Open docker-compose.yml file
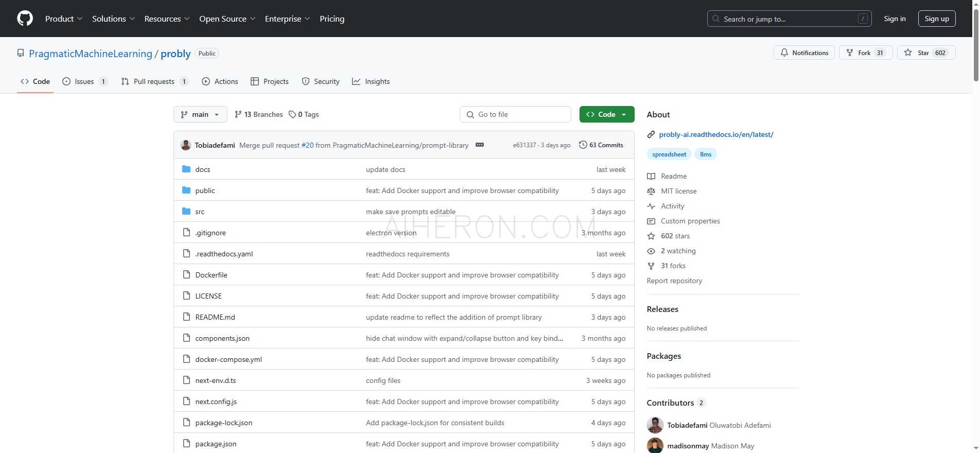This screenshot has width=980, height=453. [x=229, y=359]
